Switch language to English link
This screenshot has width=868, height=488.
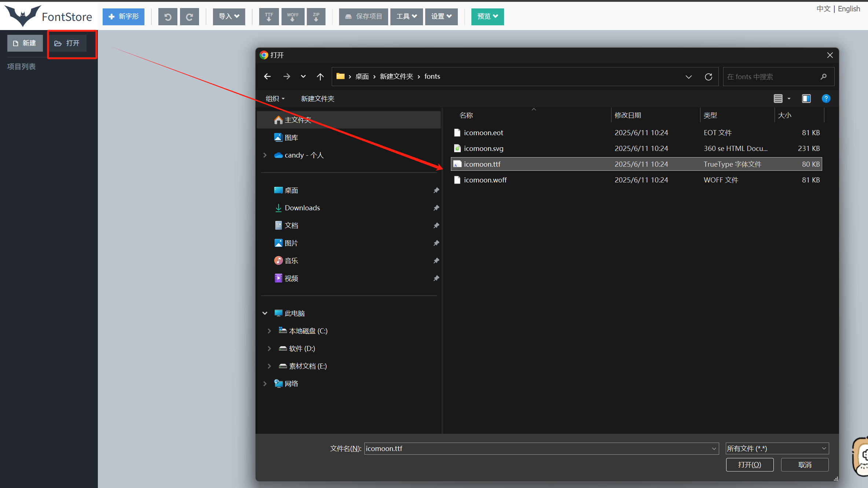[x=849, y=9]
